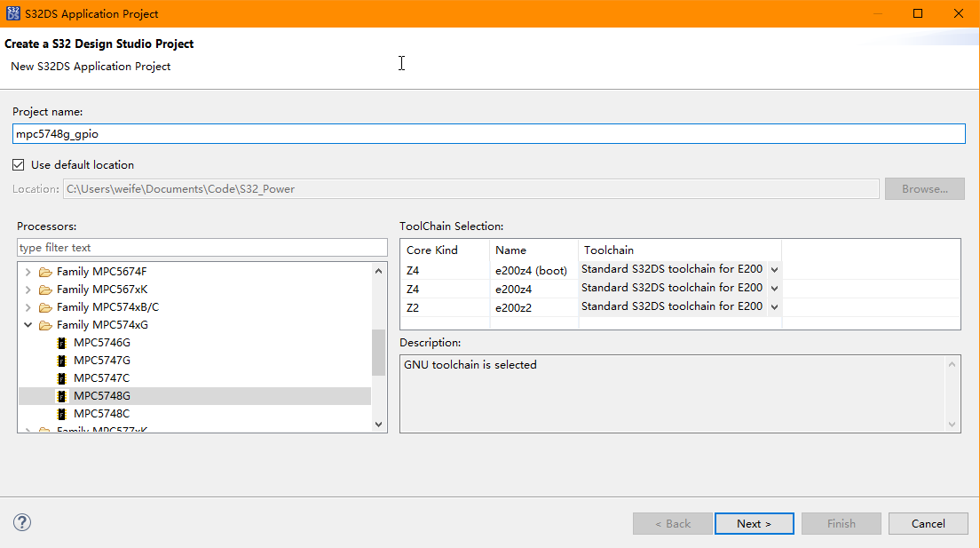Click the MPC5747C processor icon
The image size is (980, 548).
click(61, 377)
